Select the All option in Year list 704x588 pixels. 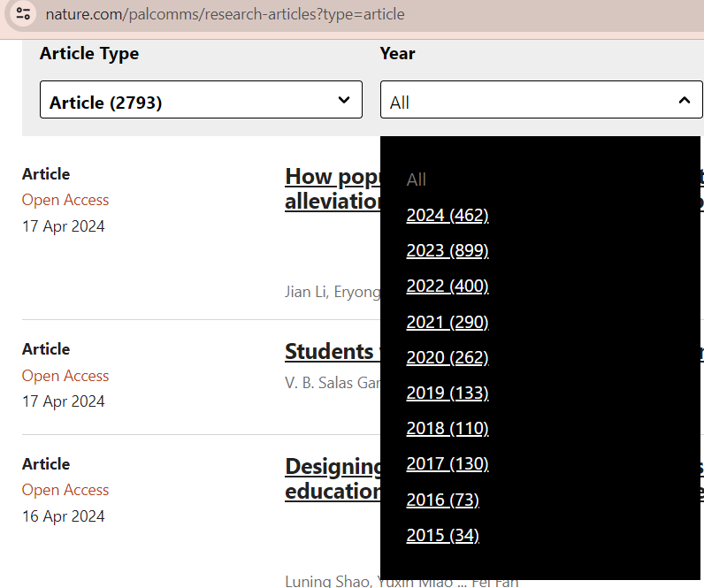pyautogui.click(x=416, y=179)
